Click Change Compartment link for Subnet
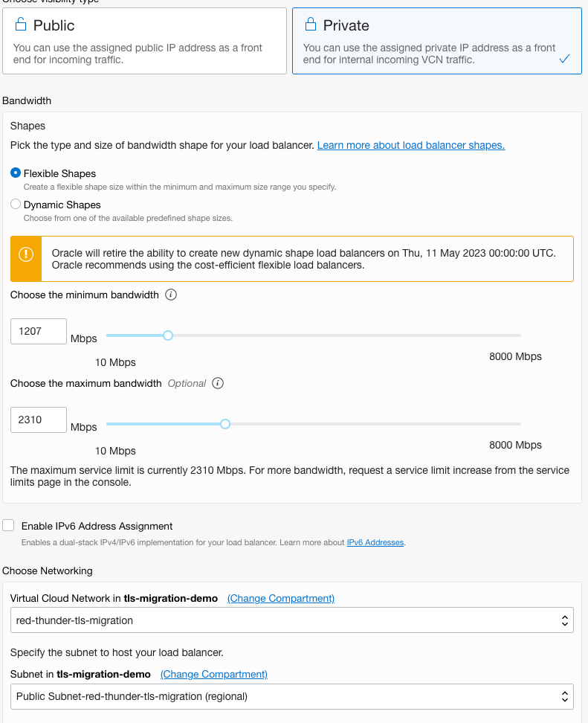Viewport: 588px width, 723px height. click(x=214, y=675)
